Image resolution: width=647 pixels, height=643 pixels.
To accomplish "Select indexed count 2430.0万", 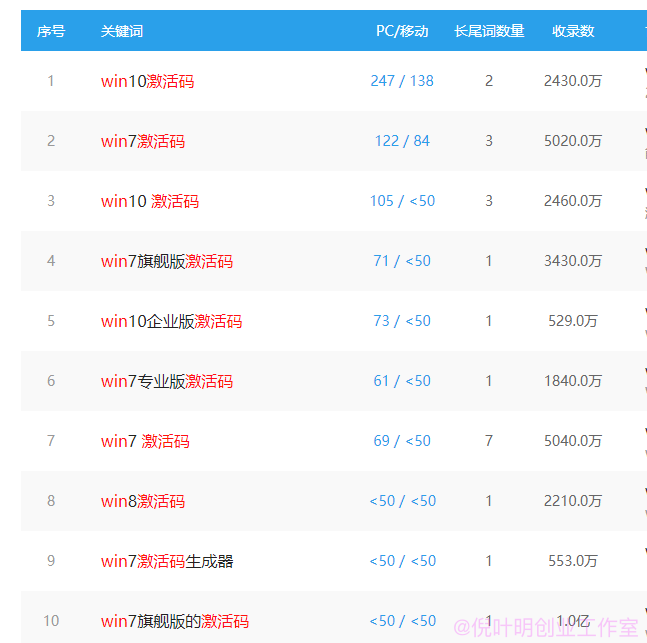I will pyautogui.click(x=573, y=81).
